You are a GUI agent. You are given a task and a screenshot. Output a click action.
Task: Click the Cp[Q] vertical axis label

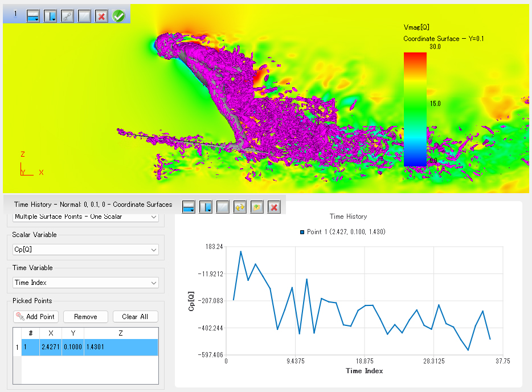click(x=191, y=301)
